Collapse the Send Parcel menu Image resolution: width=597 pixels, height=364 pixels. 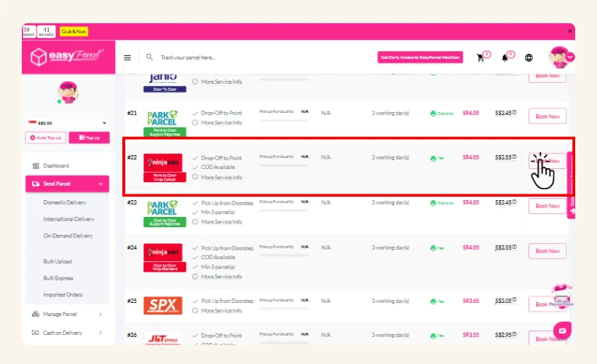point(101,183)
